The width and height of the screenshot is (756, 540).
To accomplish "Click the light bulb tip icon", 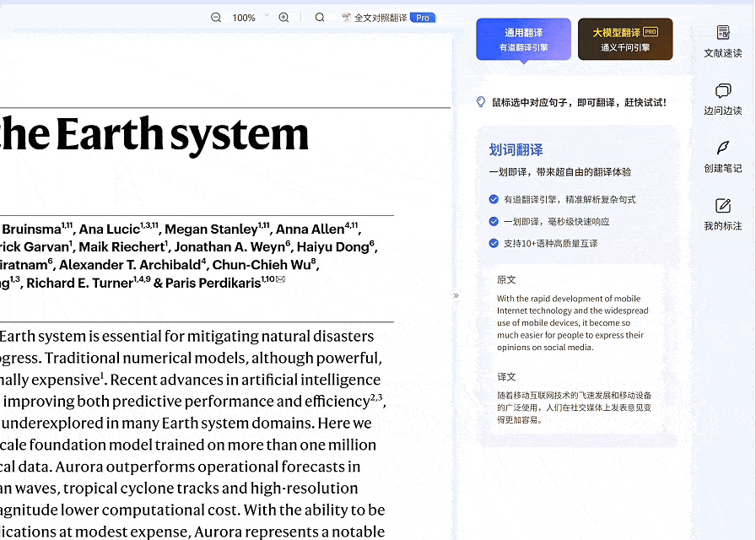I will 481,102.
